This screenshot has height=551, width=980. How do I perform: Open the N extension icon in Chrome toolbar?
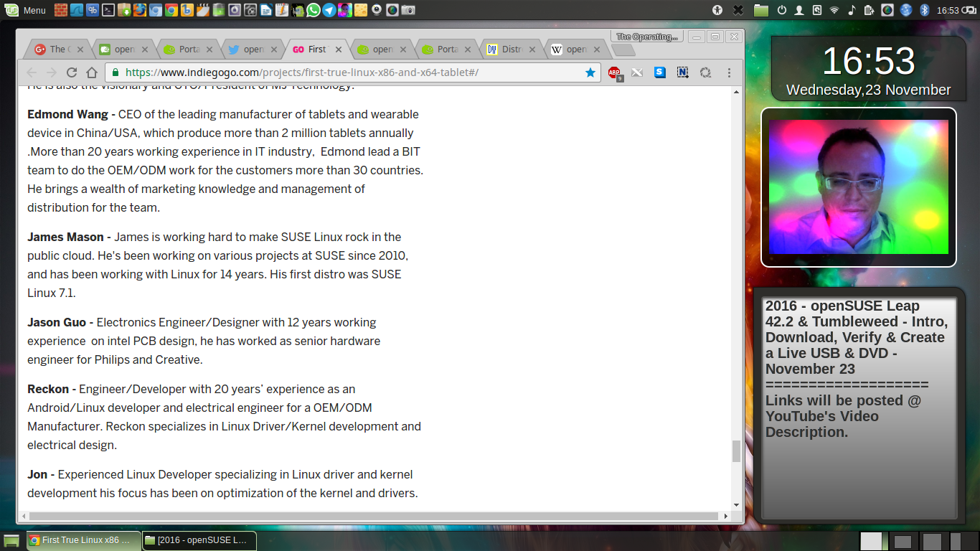[683, 72]
